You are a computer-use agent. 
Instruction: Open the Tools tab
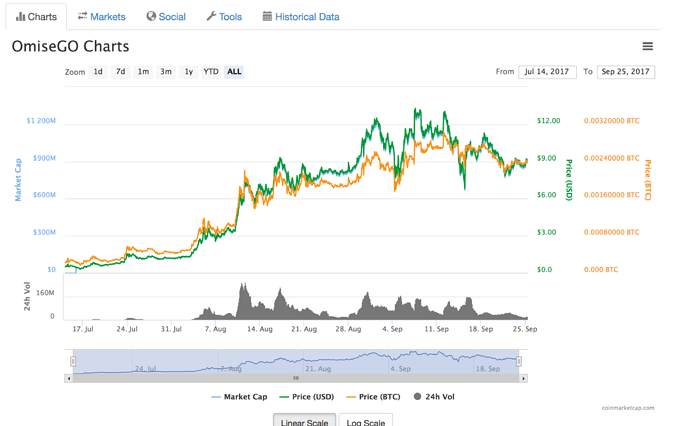[224, 17]
